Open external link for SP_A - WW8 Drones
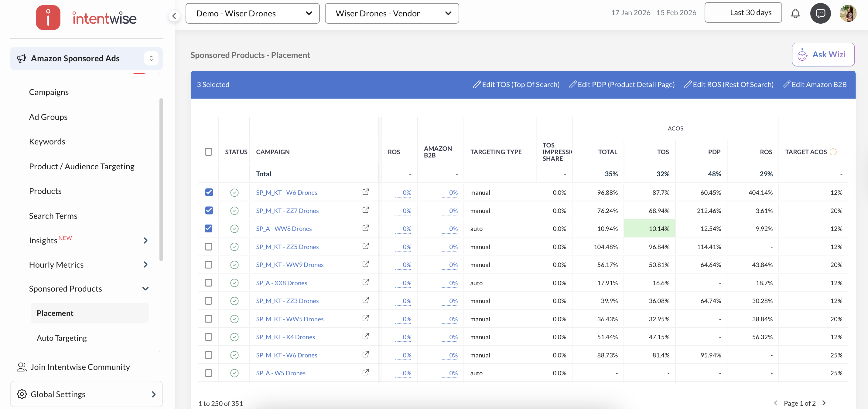The image size is (868, 409). pos(365,228)
